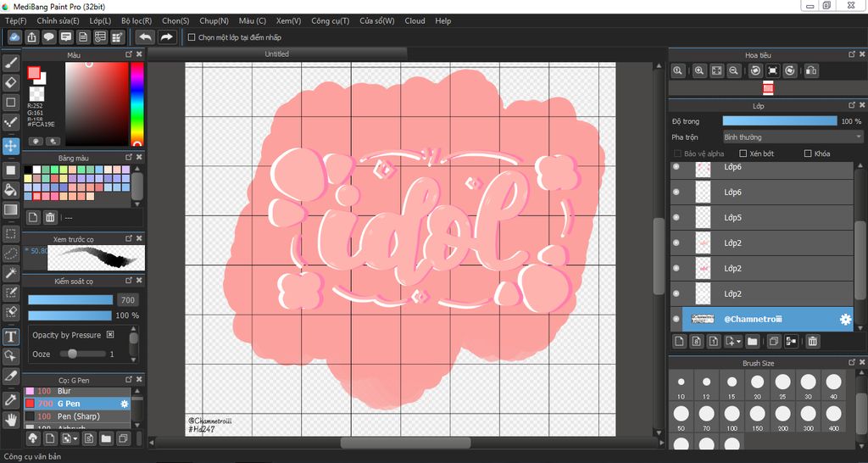Open the 'Pha trộn' blend mode dropdown
868x463 pixels.
pyautogui.click(x=793, y=137)
